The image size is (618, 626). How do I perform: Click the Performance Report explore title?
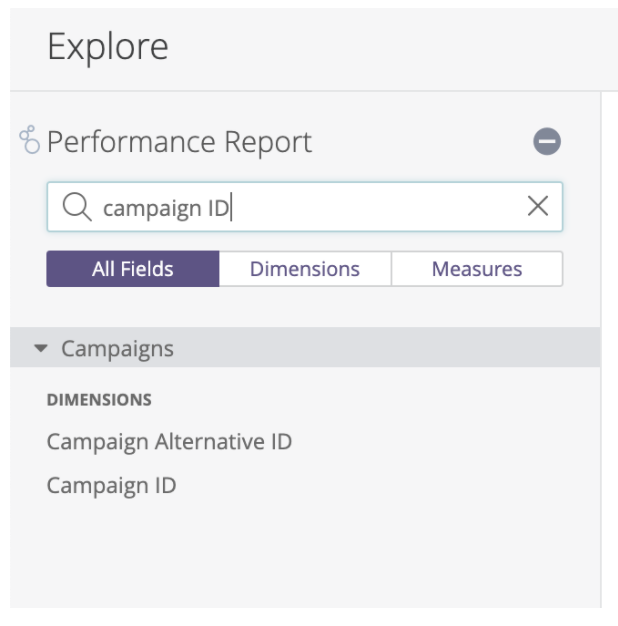(180, 142)
